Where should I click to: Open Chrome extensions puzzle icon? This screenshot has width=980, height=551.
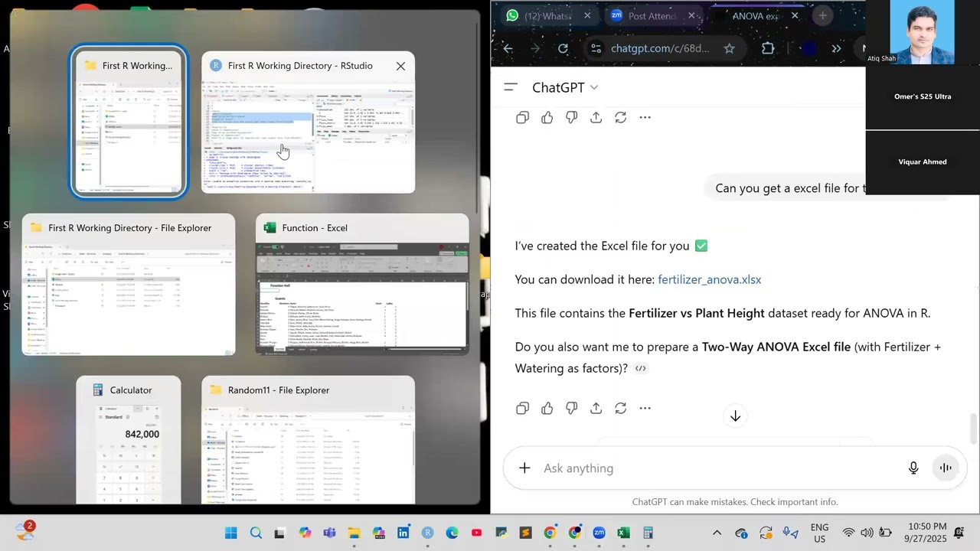coord(768,48)
